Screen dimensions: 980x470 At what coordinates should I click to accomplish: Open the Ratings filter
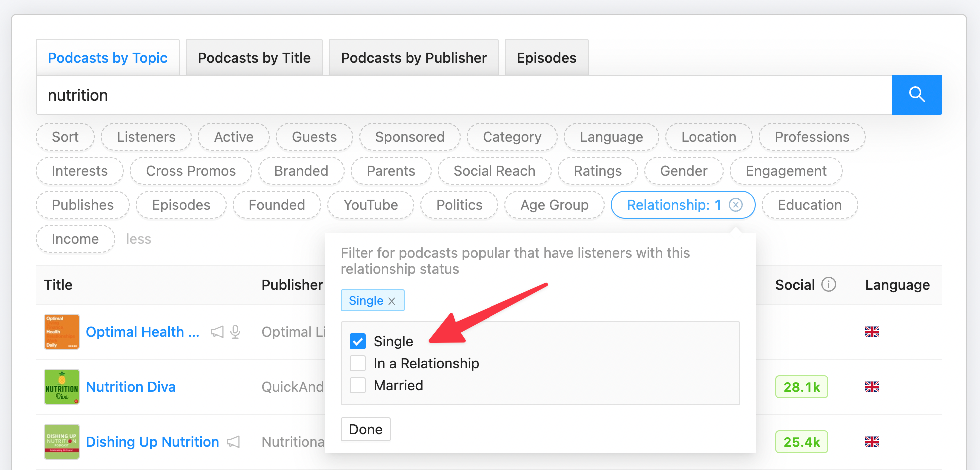[x=598, y=171]
